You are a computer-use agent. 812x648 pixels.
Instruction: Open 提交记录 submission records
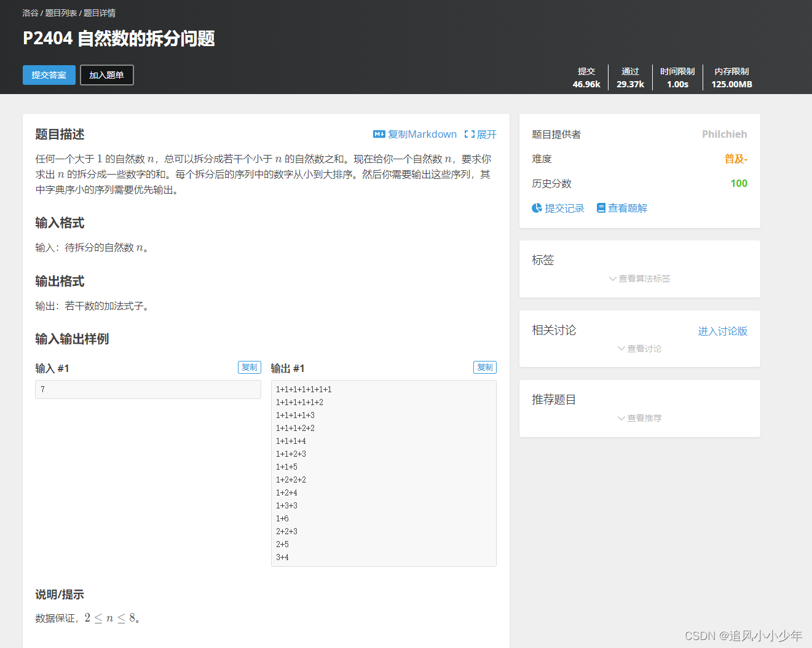click(x=564, y=208)
